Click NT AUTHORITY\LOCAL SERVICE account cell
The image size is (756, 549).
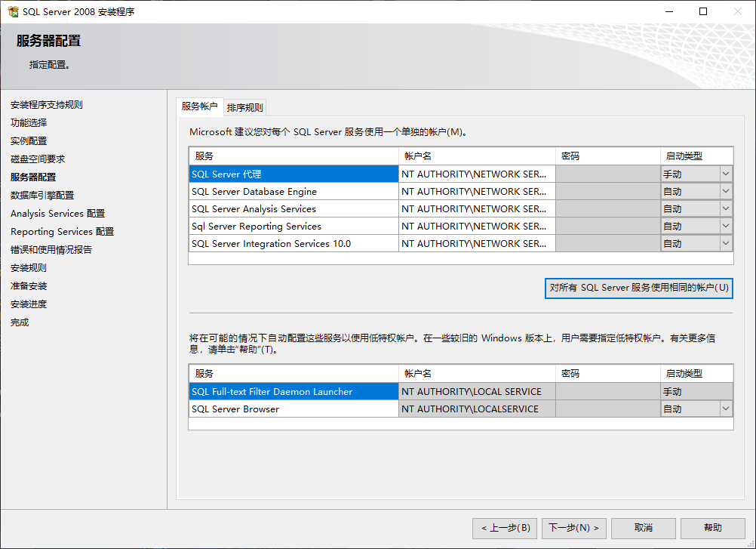point(477,392)
